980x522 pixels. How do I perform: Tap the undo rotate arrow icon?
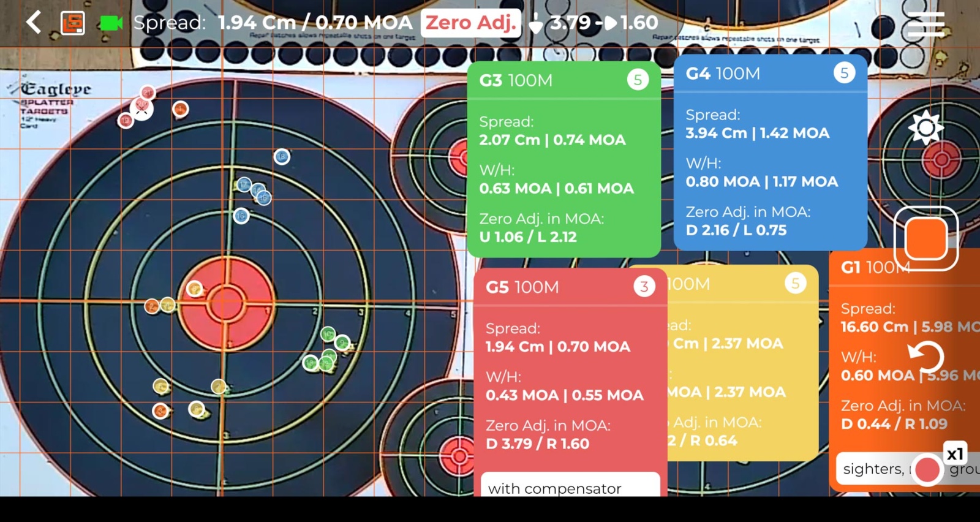(925, 357)
